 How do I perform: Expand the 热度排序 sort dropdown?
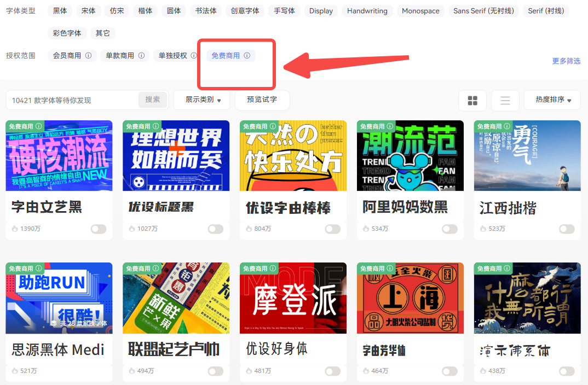click(552, 100)
